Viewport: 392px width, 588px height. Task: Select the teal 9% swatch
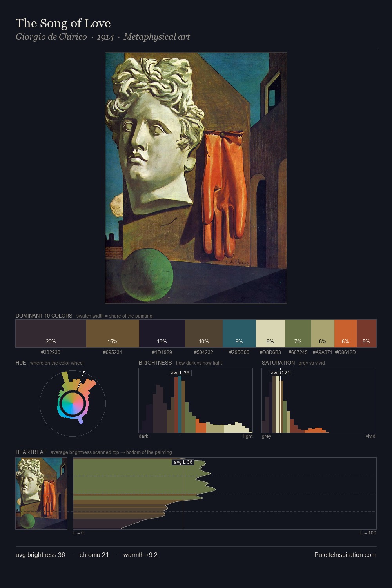pos(239,334)
